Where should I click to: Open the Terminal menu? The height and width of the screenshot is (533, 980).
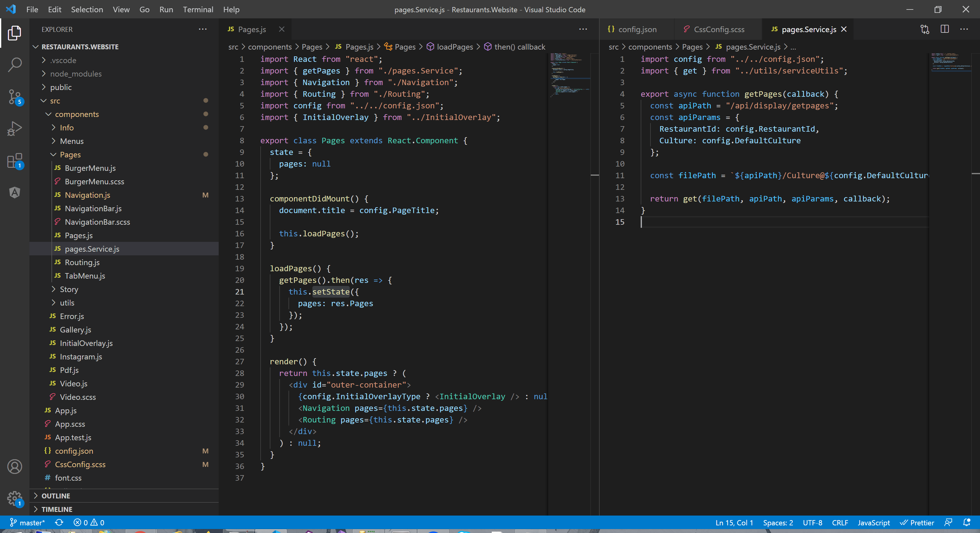click(x=198, y=9)
